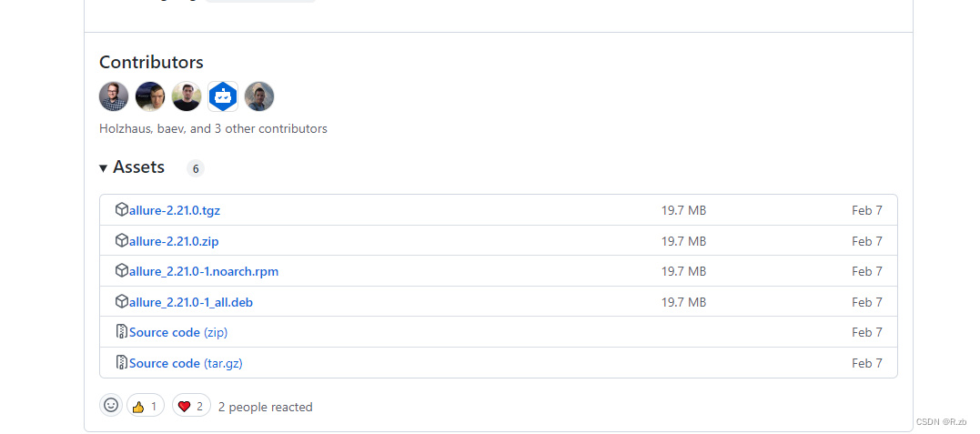Viewport: 980px width, 434px height.
Task: Download allure_2.21.0-1.noarch.rpm package
Action: tap(204, 271)
